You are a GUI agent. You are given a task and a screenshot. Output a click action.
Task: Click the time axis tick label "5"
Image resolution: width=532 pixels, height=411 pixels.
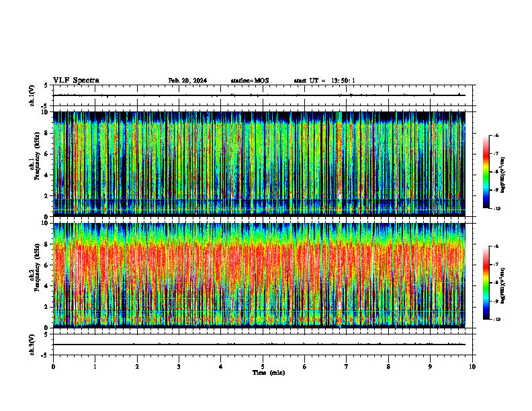pyautogui.click(x=263, y=367)
